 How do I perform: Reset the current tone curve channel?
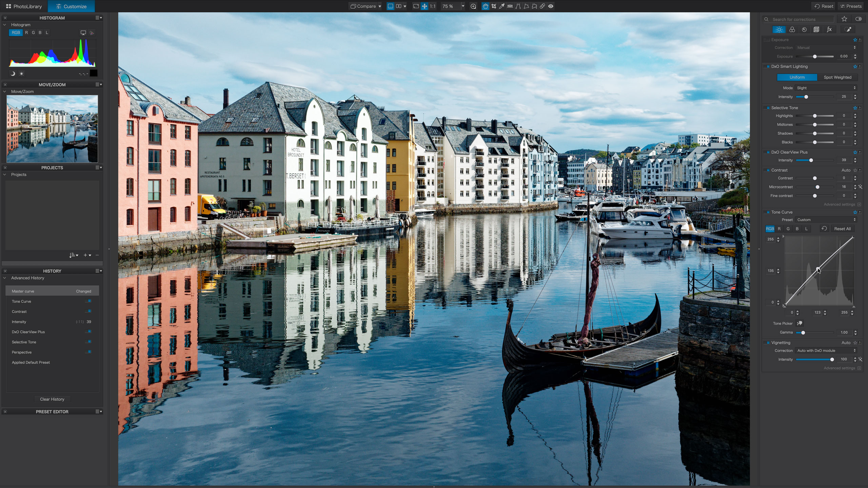(824, 229)
